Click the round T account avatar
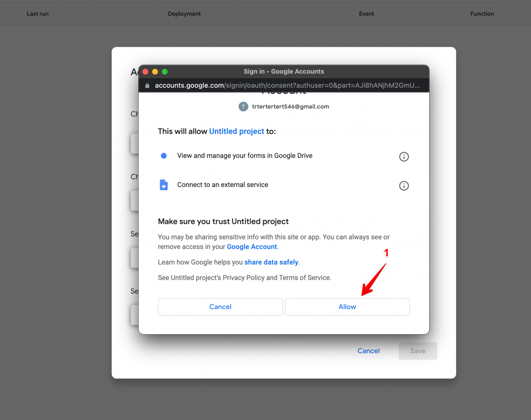531x420 pixels. (x=243, y=107)
